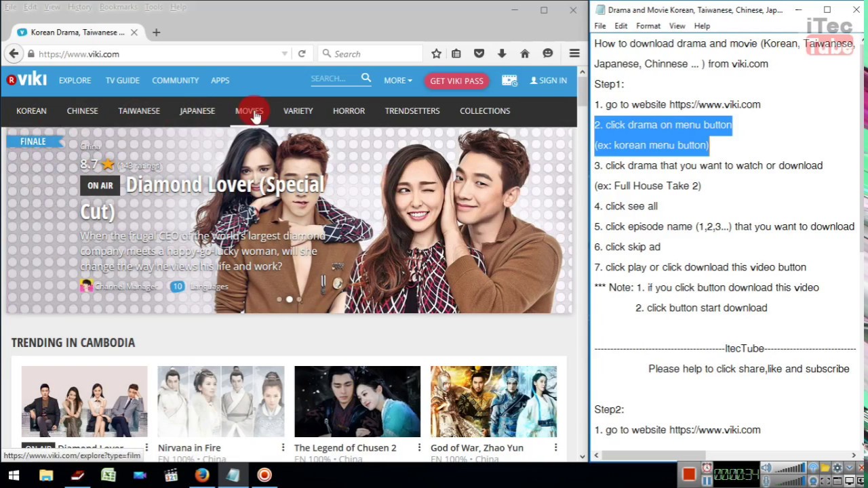This screenshot has height=488, width=868.
Task: Select the CHINESE category
Action: click(82, 110)
